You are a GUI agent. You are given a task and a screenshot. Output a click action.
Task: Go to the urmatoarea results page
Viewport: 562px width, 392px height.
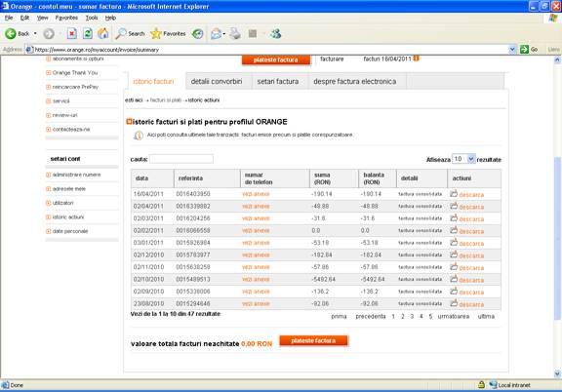click(x=454, y=316)
